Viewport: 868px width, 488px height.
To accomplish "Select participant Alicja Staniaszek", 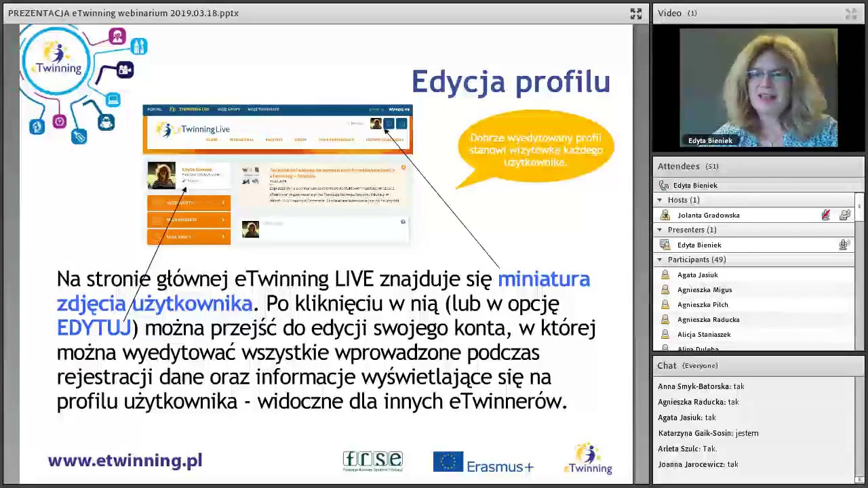I will point(704,334).
